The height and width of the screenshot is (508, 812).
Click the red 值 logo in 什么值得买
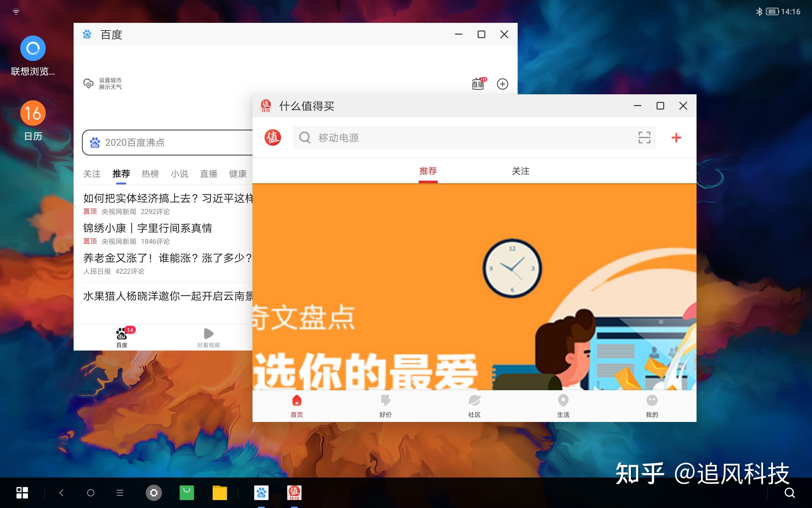(272, 137)
